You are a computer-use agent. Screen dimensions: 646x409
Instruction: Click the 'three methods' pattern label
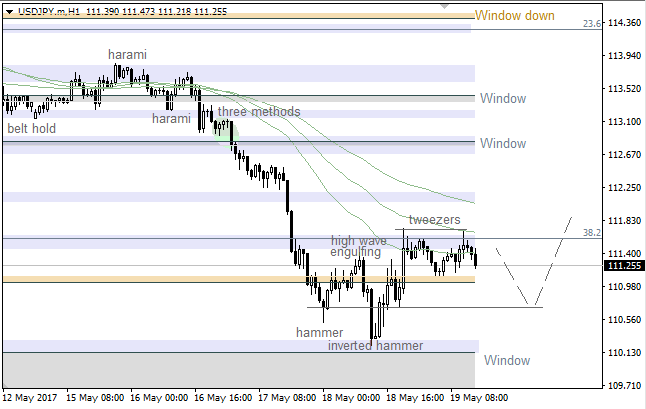258,112
